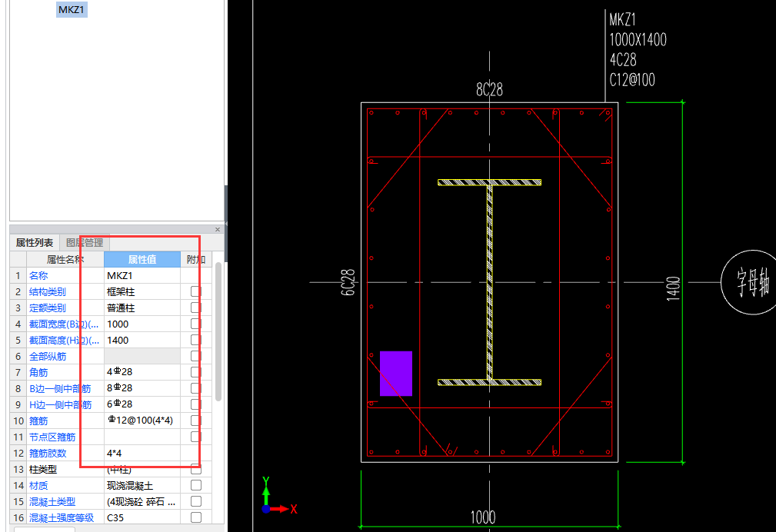The image size is (776, 532).
Task: Edit the B边一侧中部筋 value 8⌀28
Action: tap(142, 388)
